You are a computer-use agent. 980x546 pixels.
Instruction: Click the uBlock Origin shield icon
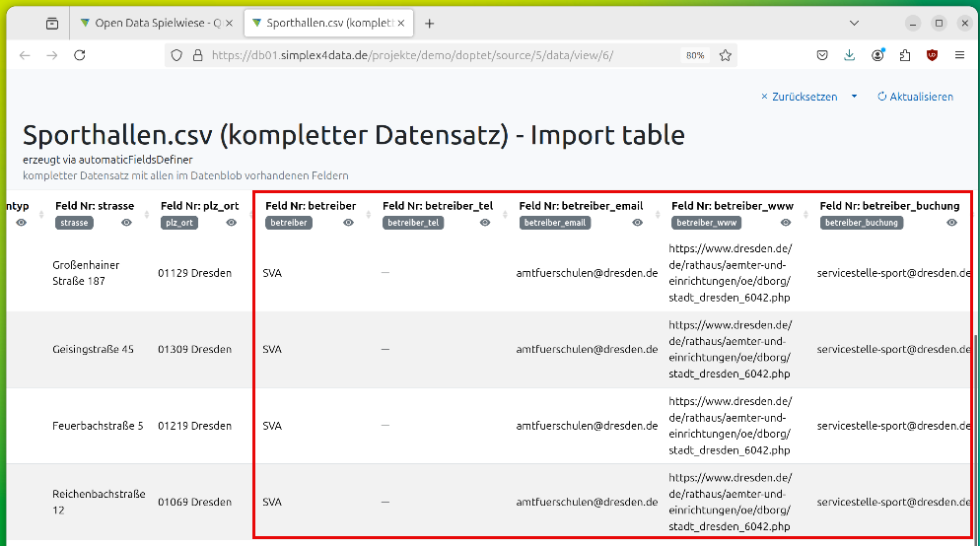[932, 55]
